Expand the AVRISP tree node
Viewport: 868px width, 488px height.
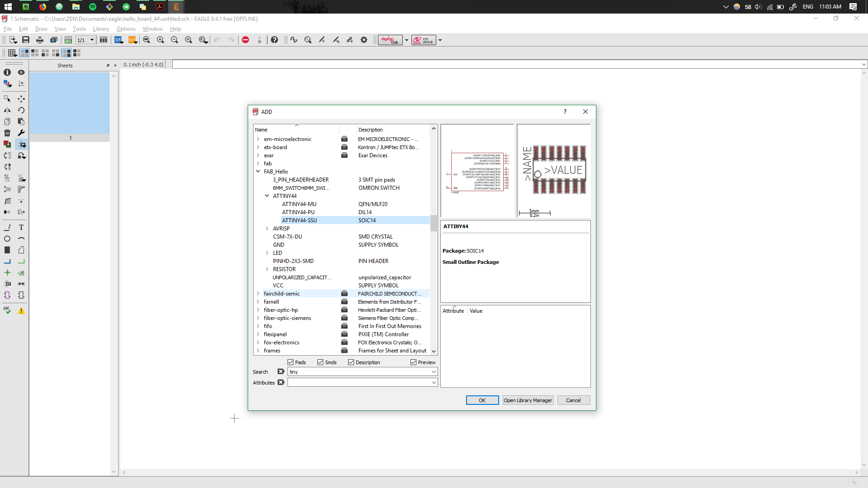click(267, 229)
